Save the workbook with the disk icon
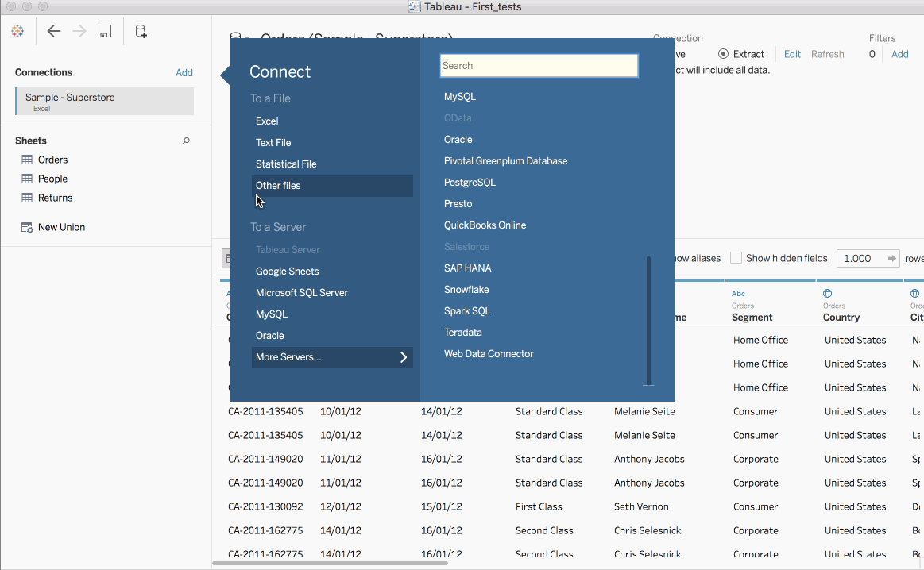 105,31
